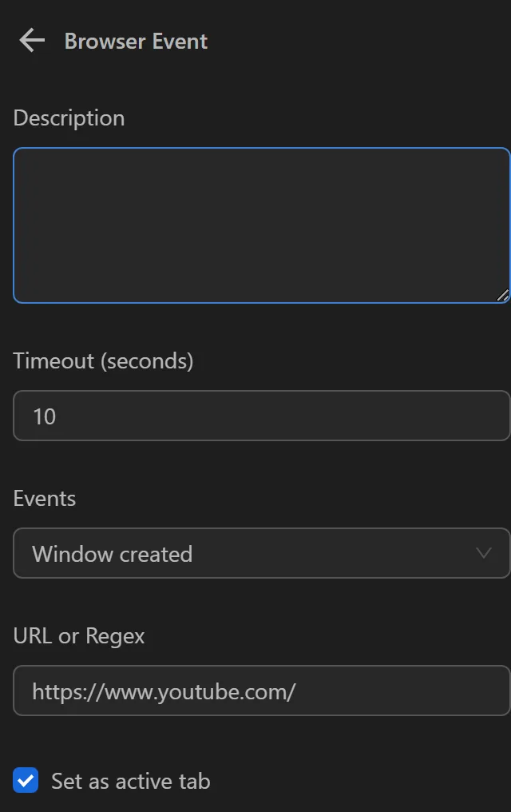The image size is (511, 812).
Task: Select the Events section label
Action: [x=44, y=498]
